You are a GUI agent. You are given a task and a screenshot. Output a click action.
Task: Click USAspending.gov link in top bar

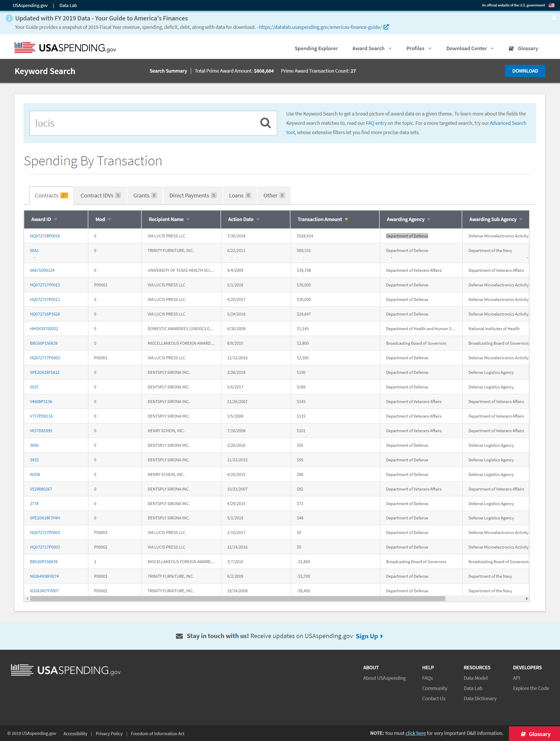click(x=30, y=5)
